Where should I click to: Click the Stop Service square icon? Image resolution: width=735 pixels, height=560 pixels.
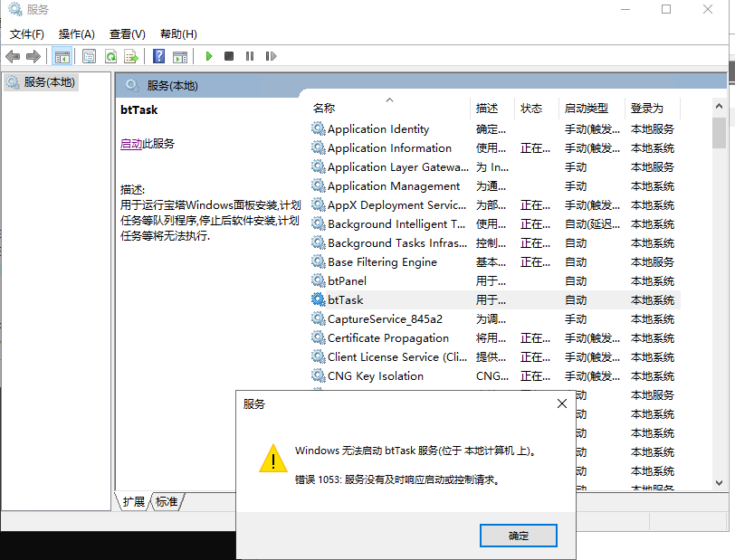[229, 57]
